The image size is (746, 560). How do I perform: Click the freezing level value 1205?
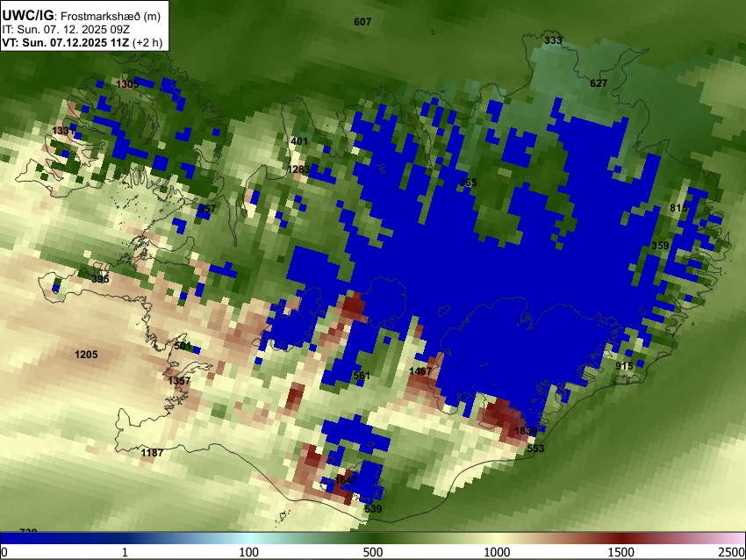click(x=86, y=355)
